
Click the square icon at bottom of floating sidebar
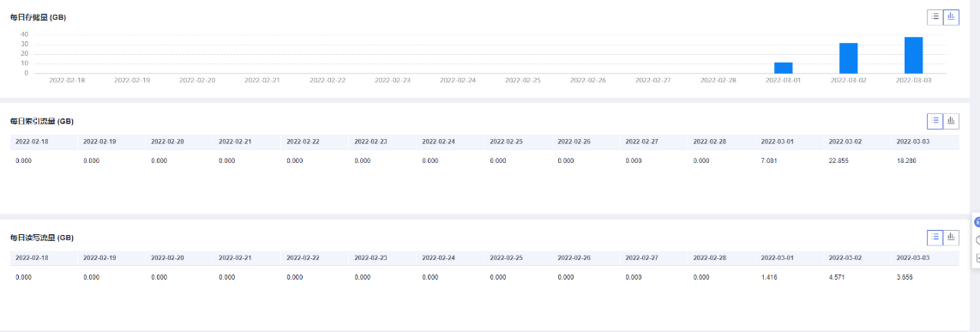click(x=977, y=257)
